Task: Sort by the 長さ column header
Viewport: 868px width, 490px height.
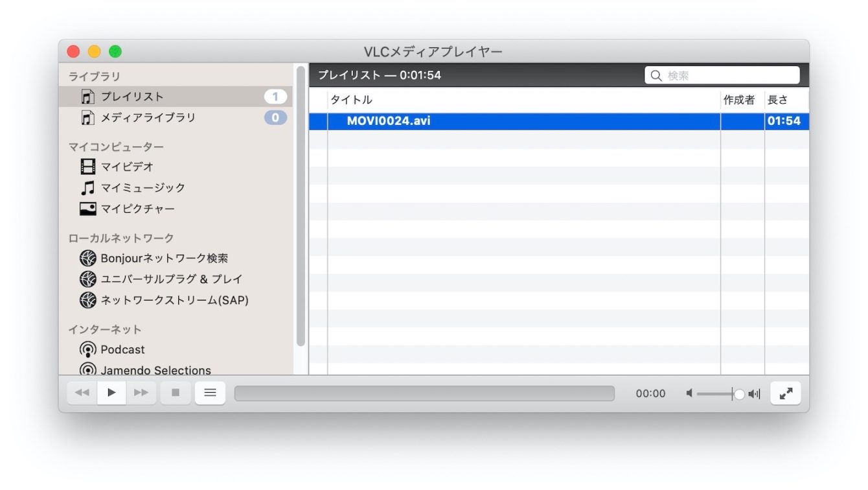Action: [786, 100]
